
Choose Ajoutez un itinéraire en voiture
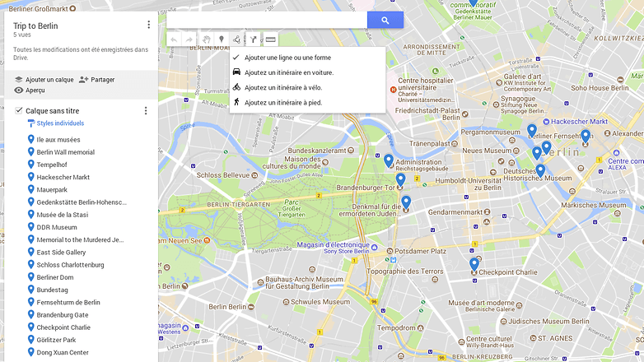[x=307, y=72]
